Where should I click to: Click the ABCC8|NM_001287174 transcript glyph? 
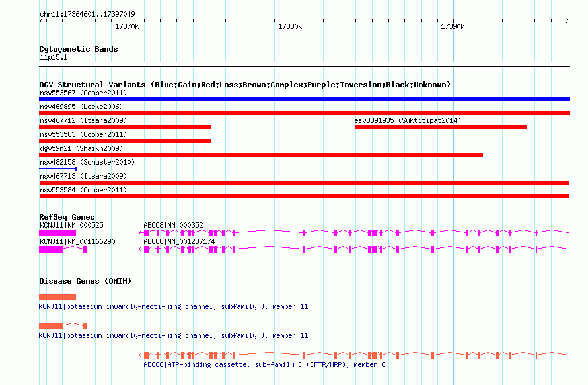[354, 249]
